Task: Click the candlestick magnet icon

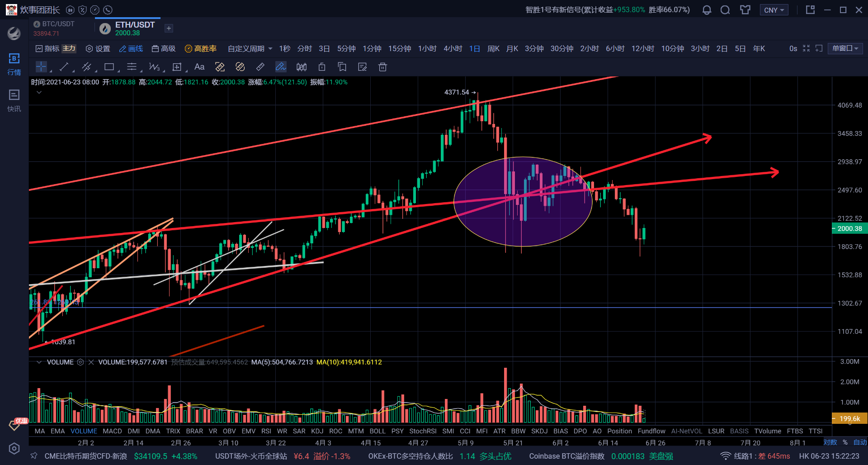Action: point(302,67)
